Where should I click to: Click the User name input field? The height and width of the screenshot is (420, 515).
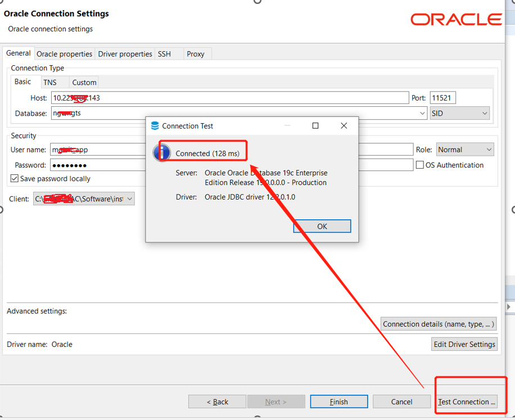coord(98,150)
